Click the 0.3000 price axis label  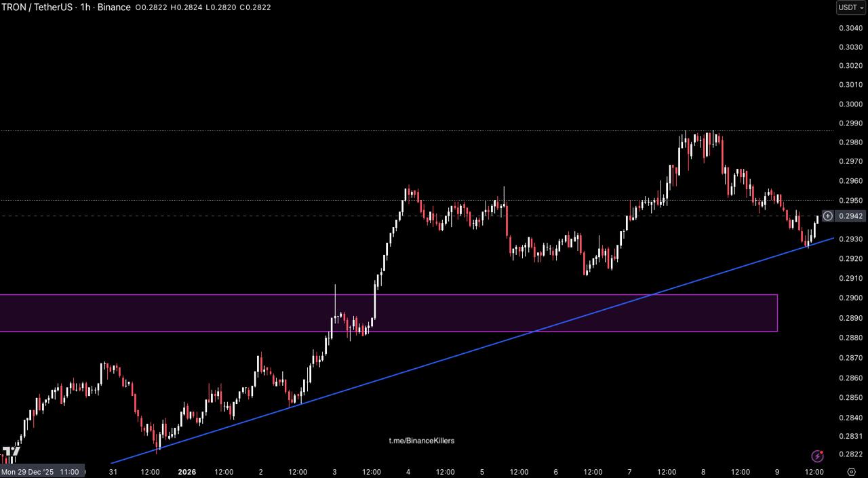[850, 104]
